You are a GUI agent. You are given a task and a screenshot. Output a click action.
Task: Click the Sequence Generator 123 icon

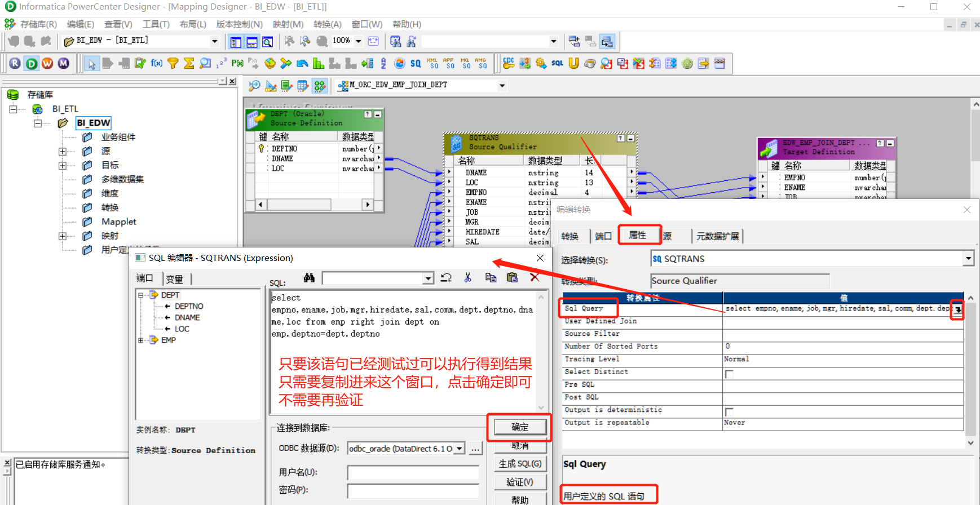coord(222,64)
